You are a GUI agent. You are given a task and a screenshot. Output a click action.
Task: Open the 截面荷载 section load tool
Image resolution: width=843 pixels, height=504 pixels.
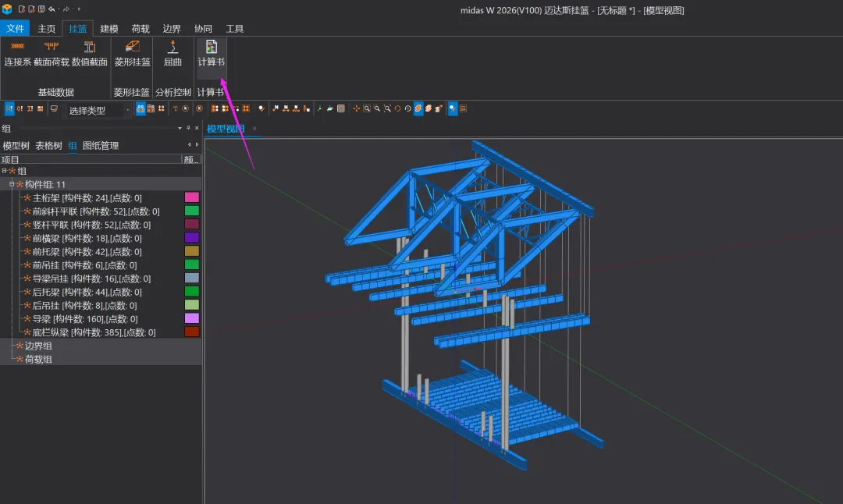pyautogui.click(x=52, y=48)
